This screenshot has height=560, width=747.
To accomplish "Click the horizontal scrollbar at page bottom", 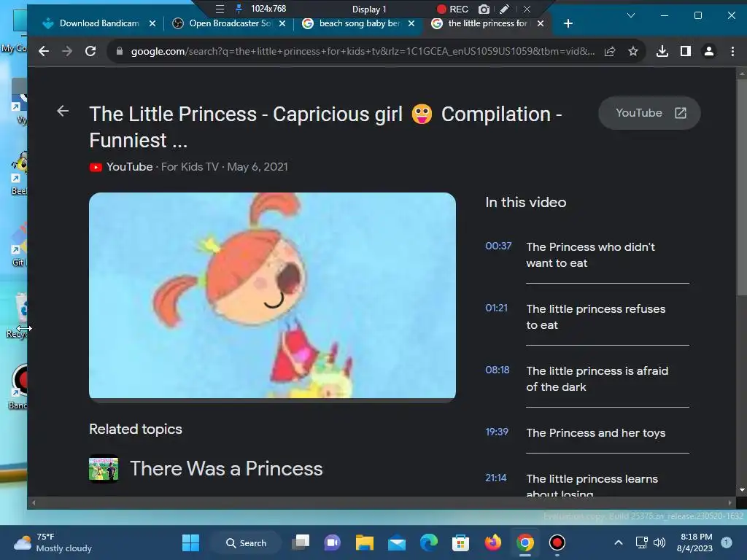I will tap(381, 502).
